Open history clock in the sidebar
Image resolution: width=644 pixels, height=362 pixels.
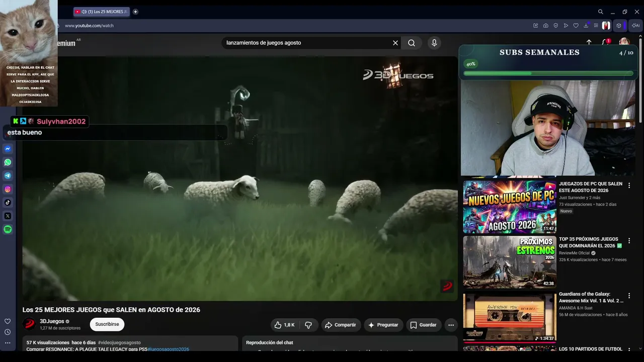(x=8, y=332)
